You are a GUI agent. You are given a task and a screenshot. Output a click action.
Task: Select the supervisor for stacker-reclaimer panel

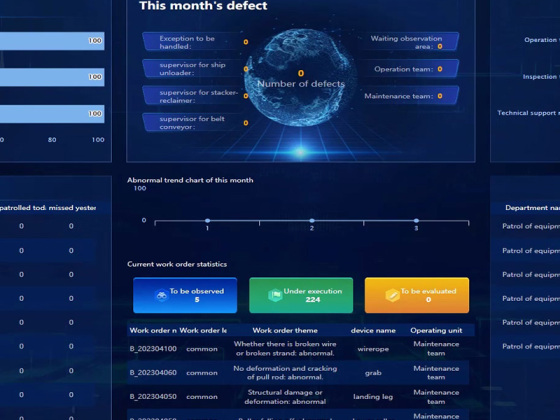(x=196, y=96)
